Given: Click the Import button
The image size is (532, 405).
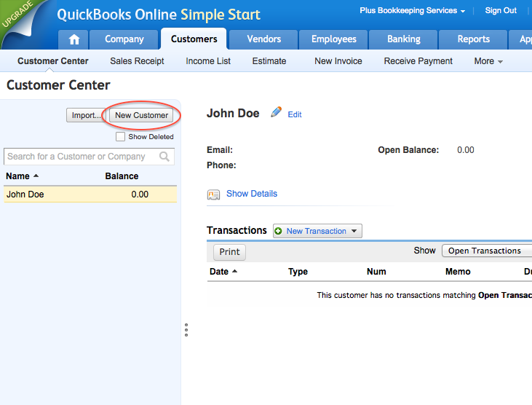Looking at the screenshot, I should (x=86, y=115).
